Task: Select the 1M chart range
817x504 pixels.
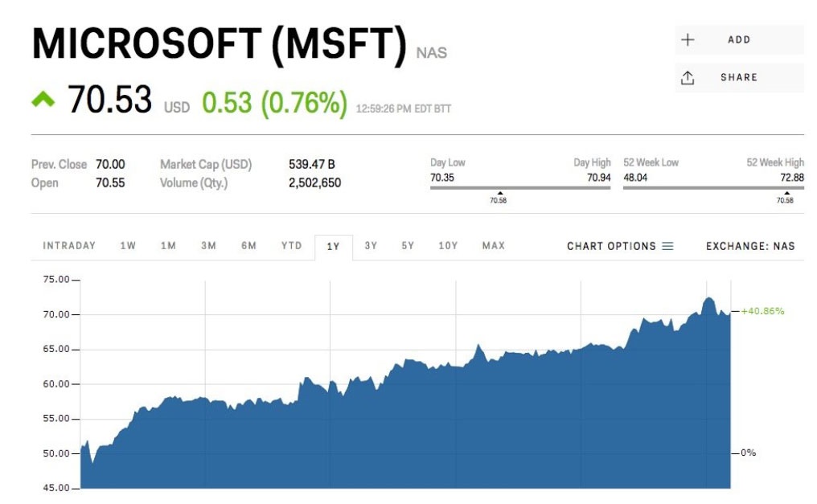Action: click(168, 246)
